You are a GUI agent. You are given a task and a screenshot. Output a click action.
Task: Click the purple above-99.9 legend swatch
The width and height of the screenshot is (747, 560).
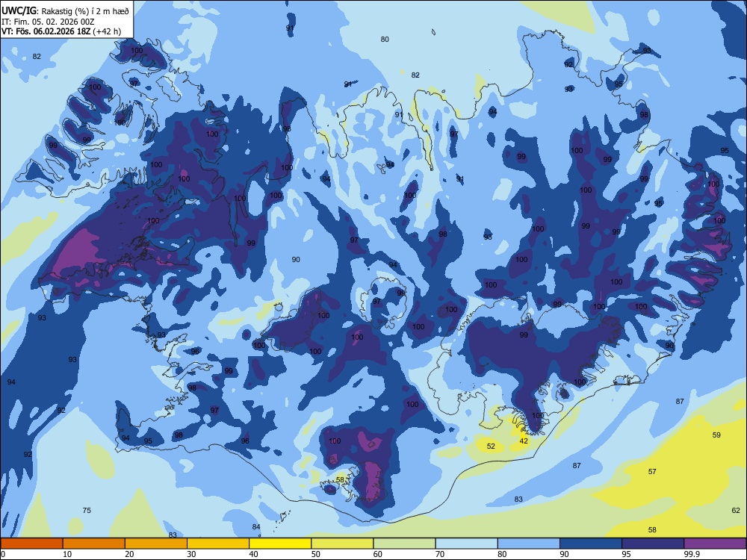point(715,544)
